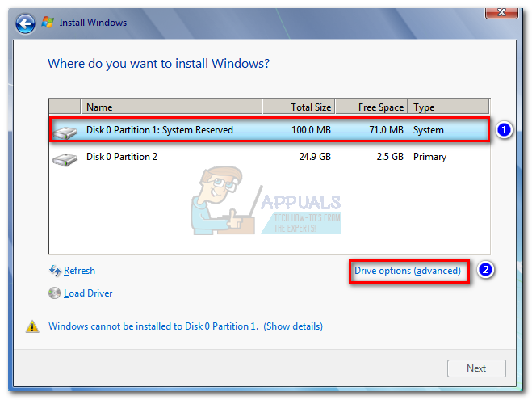Click the Primary type cell
The height and width of the screenshot is (400, 532).
[429, 157]
